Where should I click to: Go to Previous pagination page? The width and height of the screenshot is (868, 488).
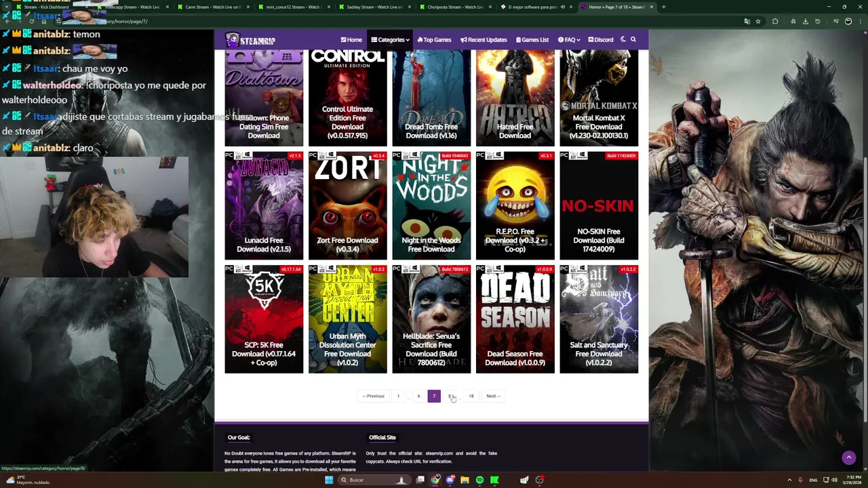[373, 396]
